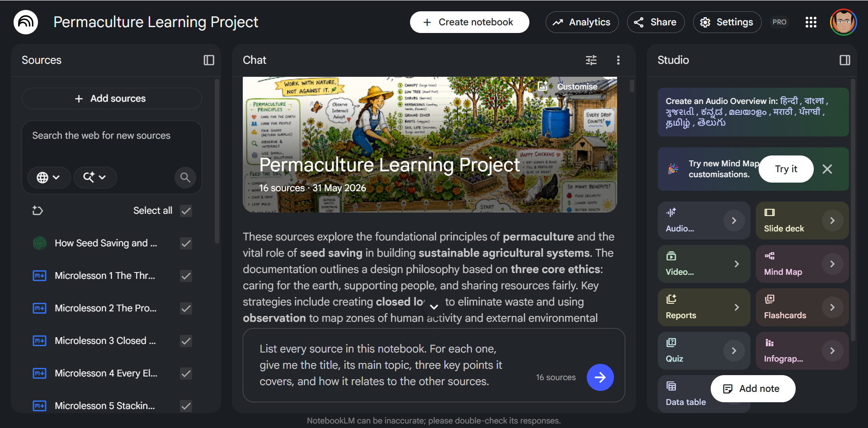The width and height of the screenshot is (868, 428).
Task: Open the user account avatar
Action: (843, 22)
